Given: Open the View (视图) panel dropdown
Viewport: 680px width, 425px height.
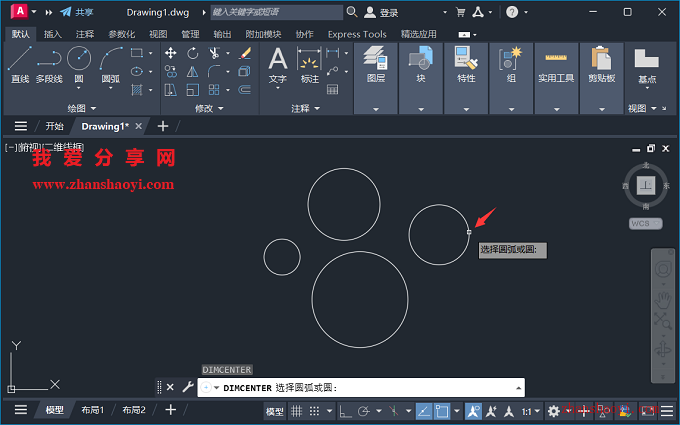Looking at the screenshot, I should [642, 108].
